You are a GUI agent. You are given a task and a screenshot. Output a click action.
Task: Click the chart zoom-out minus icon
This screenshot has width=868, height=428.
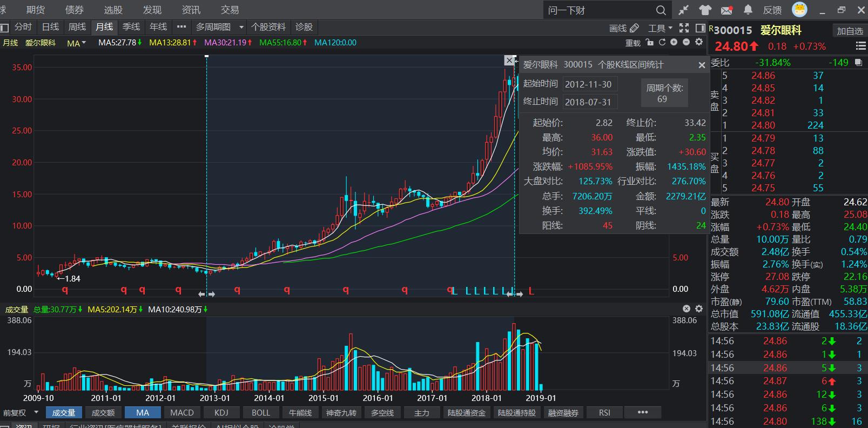coord(686,42)
